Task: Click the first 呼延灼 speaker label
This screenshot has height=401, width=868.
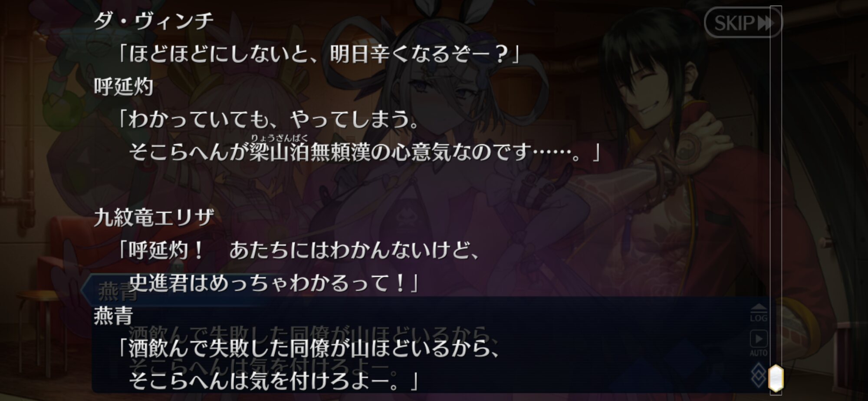Action: [124, 87]
